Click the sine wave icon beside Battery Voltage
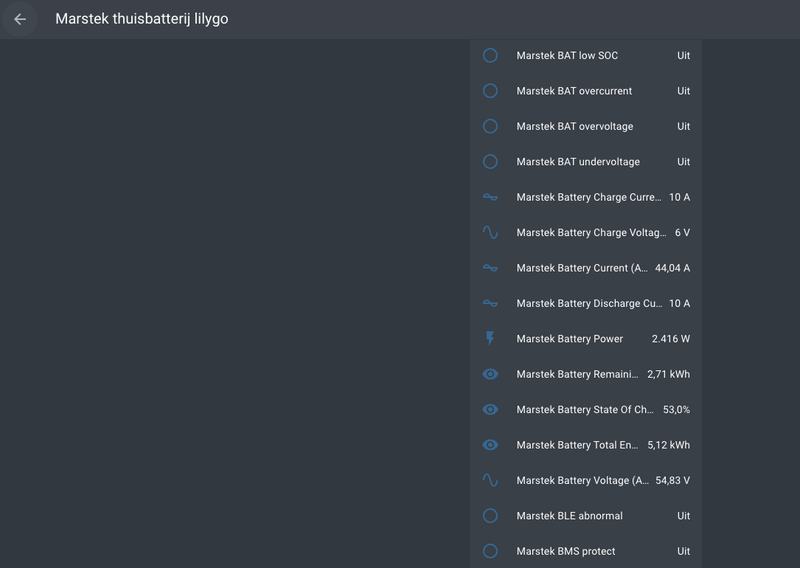The height and width of the screenshot is (568, 800). pyautogui.click(x=490, y=480)
